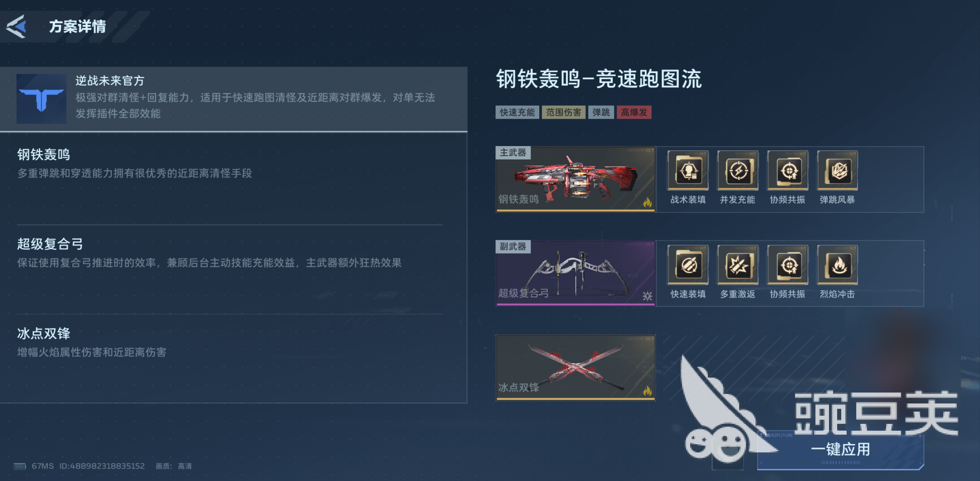Image resolution: width=980 pixels, height=481 pixels.
Task: Click the 快速充能 tag
Action: (517, 112)
